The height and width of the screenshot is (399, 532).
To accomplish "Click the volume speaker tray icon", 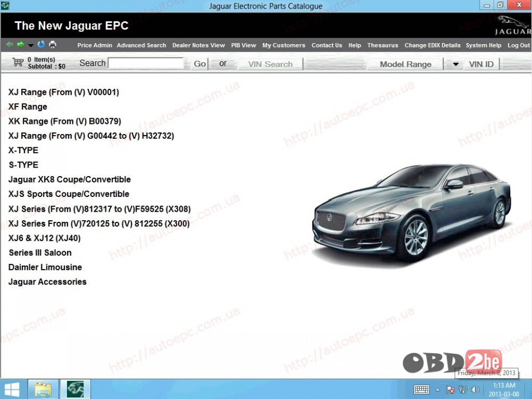I will coord(475,389).
